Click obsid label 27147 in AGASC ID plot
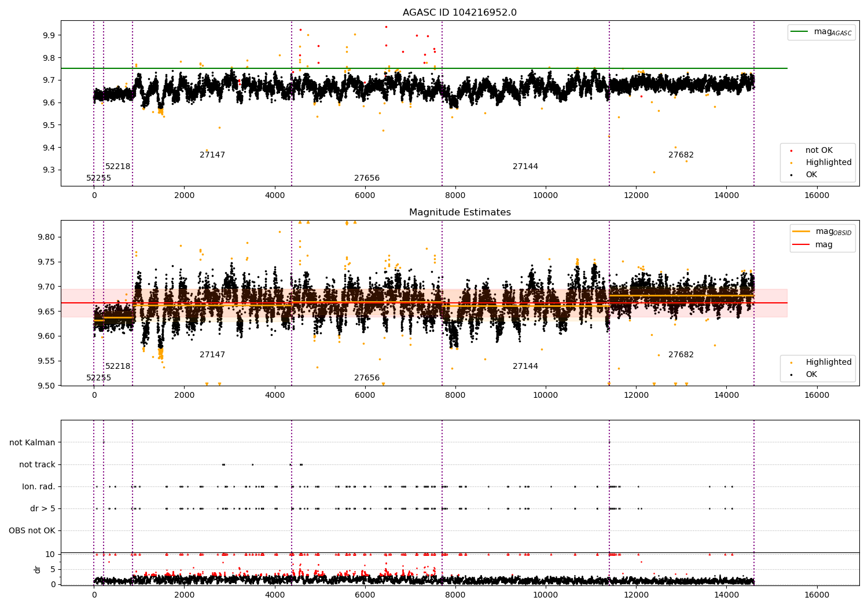The image size is (868, 608). pos(212,155)
